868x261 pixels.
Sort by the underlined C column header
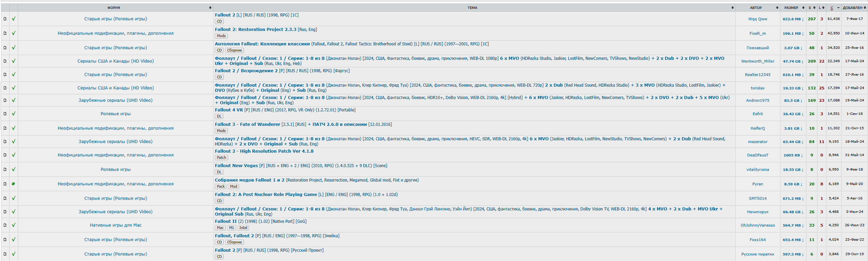(834, 8)
